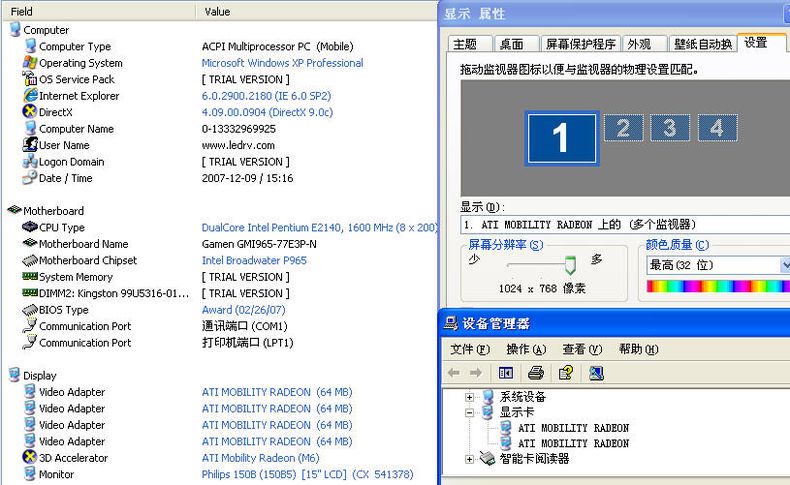Image resolution: width=790 pixels, height=485 pixels.
Task: Click the Logon Domain icon
Action: 30,161
